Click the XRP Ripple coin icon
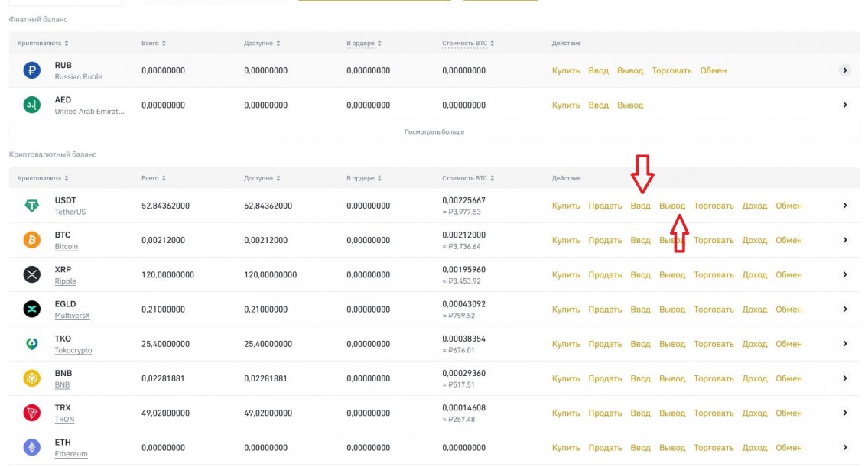This screenshot has height=467, width=868. click(x=31, y=274)
